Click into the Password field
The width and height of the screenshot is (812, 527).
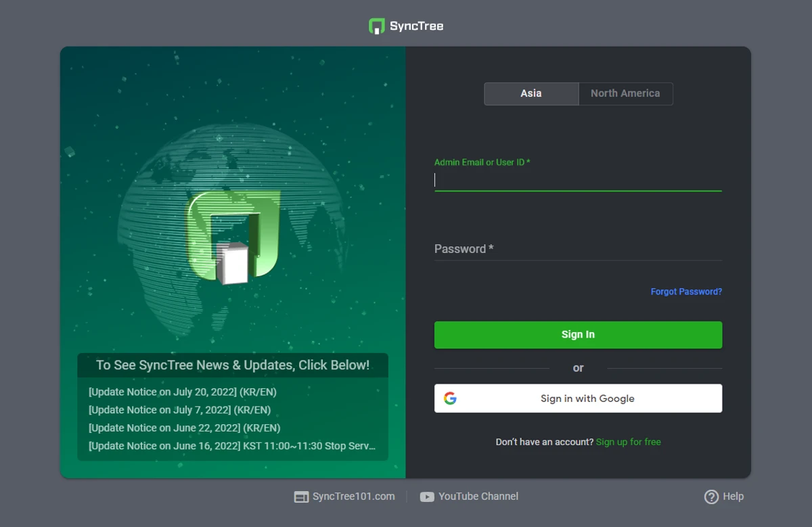(x=578, y=249)
